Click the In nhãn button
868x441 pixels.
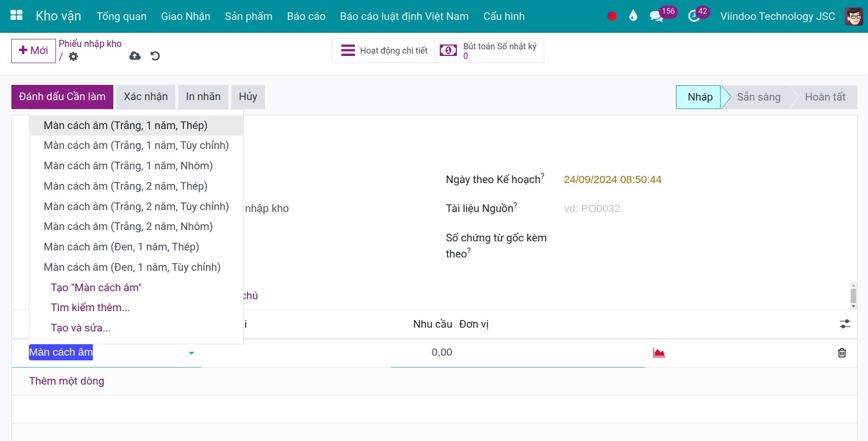tap(203, 97)
